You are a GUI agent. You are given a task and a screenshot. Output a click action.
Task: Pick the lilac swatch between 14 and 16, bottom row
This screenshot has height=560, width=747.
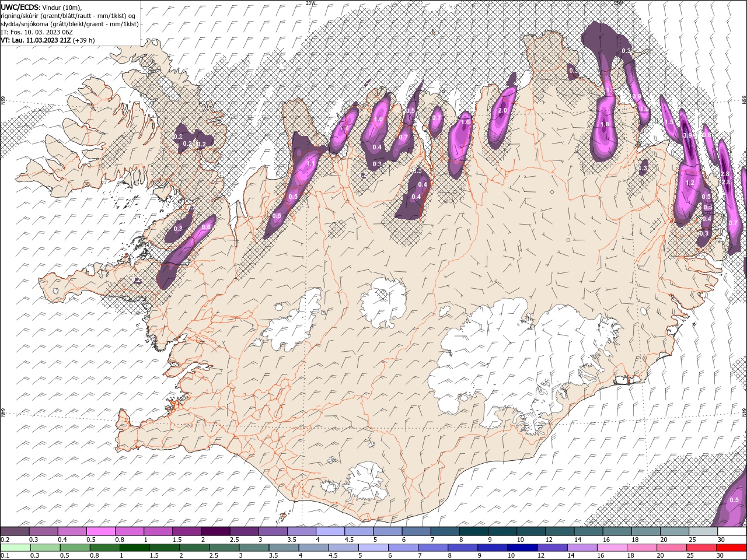[x=581, y=548]
